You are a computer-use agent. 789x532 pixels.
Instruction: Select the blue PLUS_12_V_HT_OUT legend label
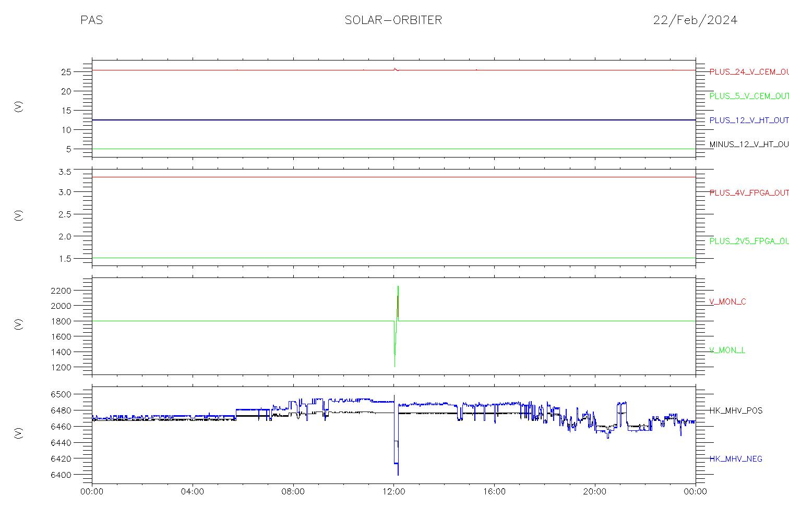[749, 120]
